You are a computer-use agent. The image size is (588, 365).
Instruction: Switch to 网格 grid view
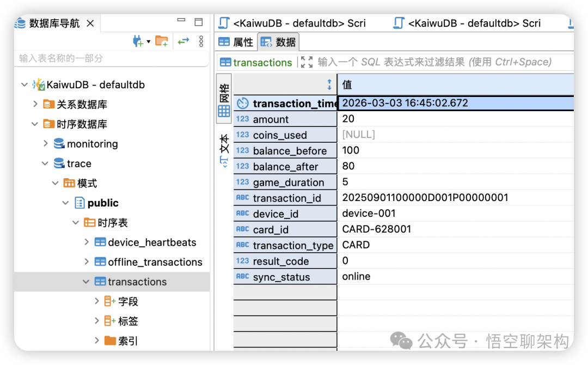pyautogui.click(x=224, y=99)
